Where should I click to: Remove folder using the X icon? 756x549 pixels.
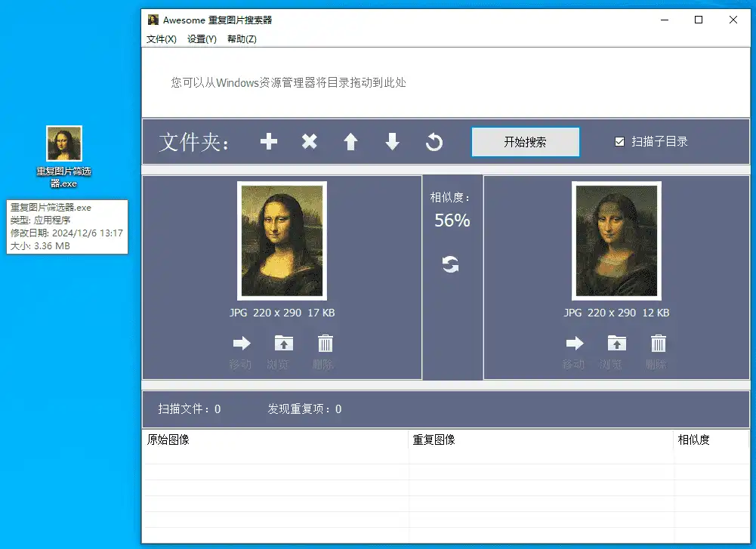point(310,142)
